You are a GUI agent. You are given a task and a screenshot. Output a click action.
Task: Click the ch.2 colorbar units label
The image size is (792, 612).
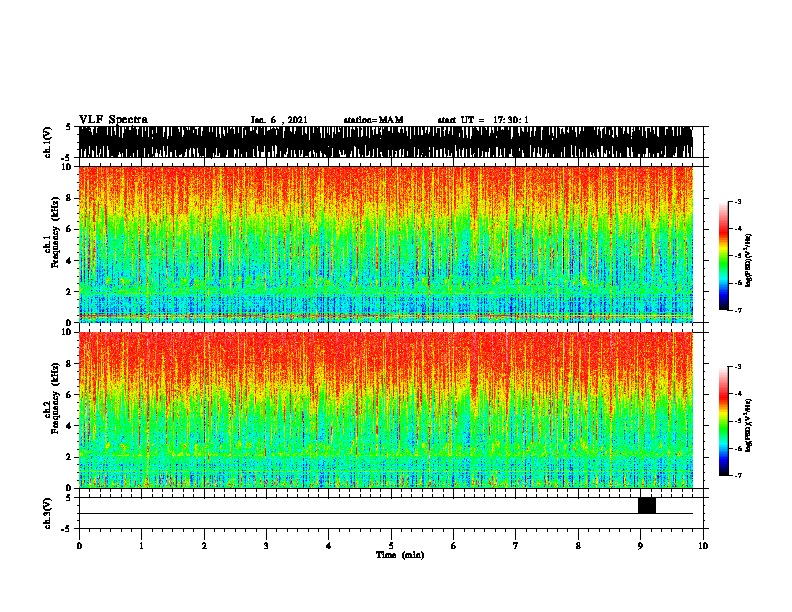coord(749,425)
